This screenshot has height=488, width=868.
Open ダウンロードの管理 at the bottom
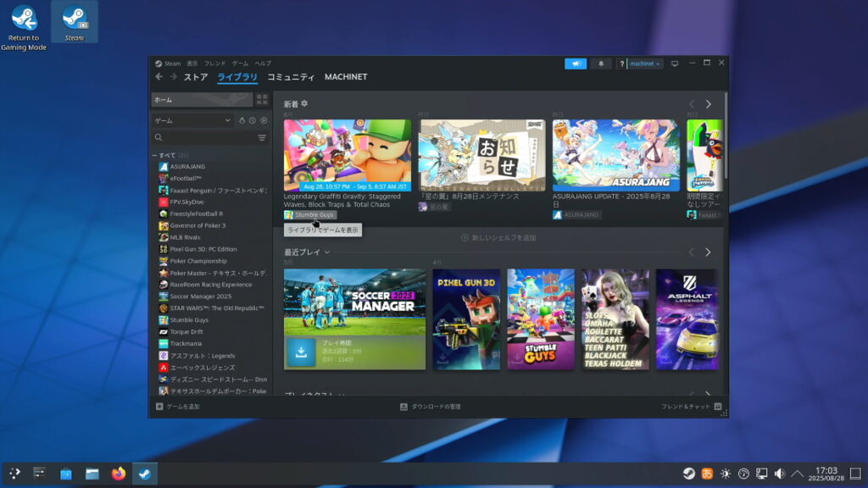click(431, 407)
